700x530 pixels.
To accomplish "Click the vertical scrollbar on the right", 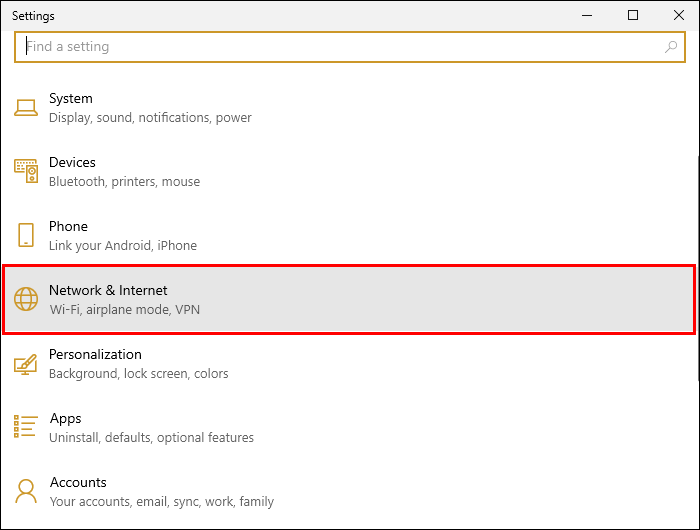I will [x=696, y=250].
